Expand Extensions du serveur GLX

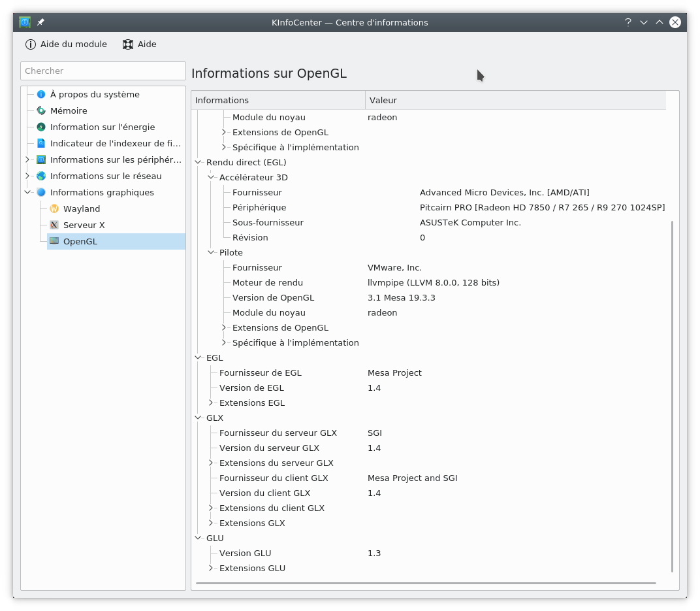211,463
